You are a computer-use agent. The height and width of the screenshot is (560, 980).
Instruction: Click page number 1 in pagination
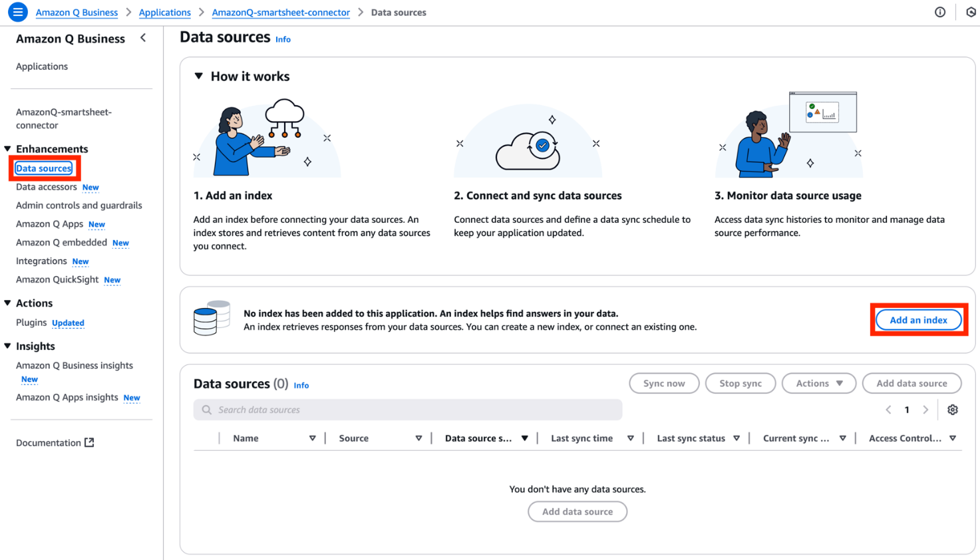coord(907,410)
